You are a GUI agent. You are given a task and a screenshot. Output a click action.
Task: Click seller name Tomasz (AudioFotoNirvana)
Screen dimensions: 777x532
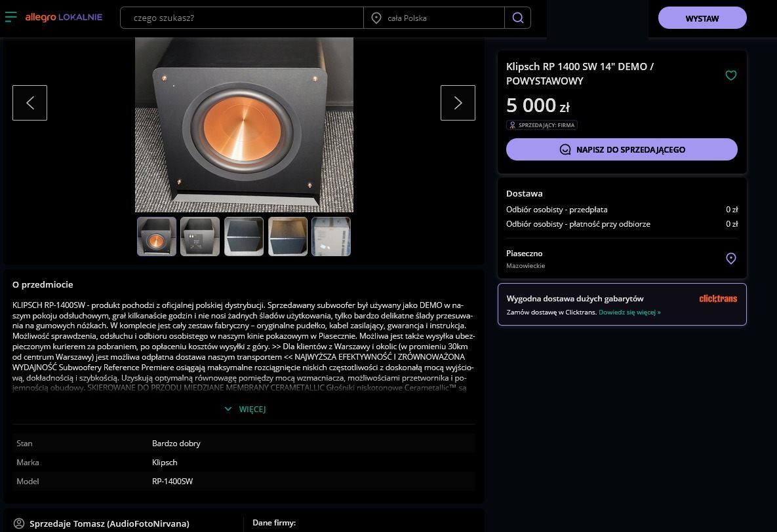point(110,523)
